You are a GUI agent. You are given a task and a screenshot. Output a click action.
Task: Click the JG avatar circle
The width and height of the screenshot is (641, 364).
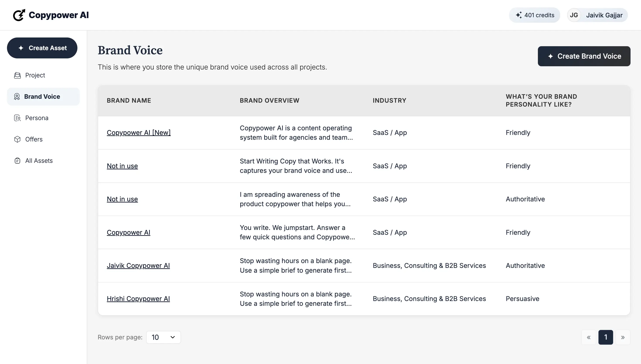coord(574,15)
